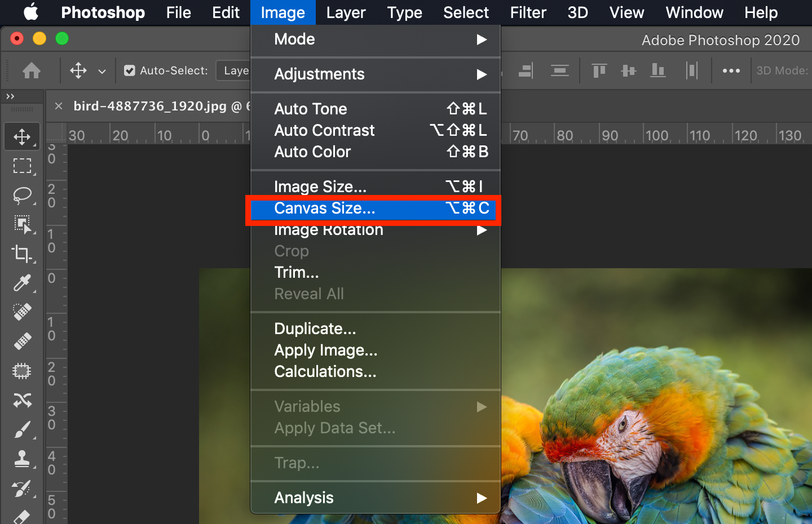
Task: Select the Move tool in toolbar
Action: pyautogui.click(x=22, y=136)
